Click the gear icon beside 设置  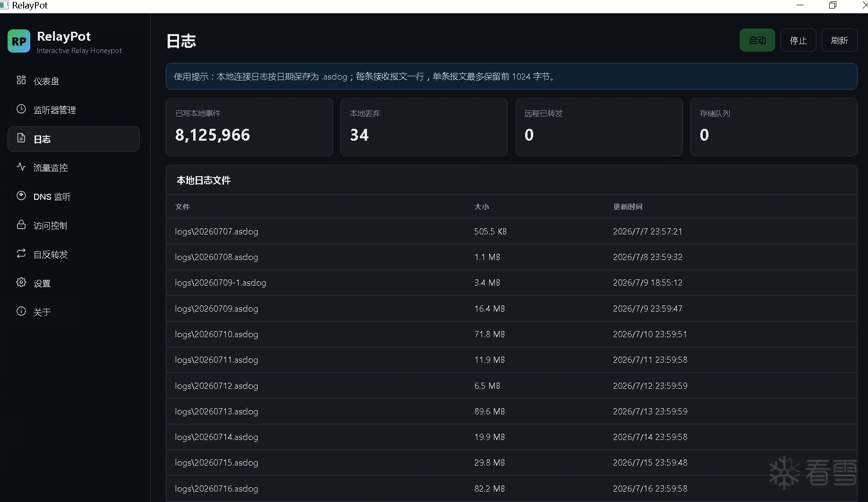click(21, 282)
